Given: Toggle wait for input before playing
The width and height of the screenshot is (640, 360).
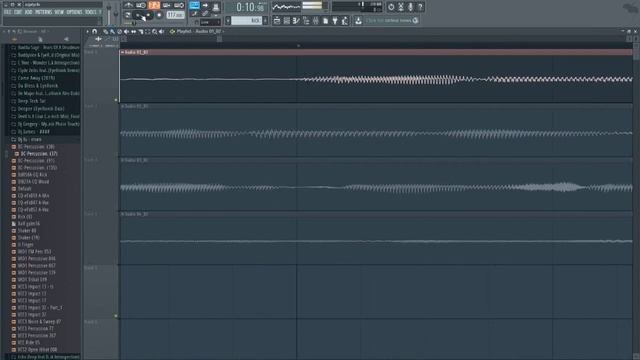Looking at the screenshot, I should click(x=141, y=5).
